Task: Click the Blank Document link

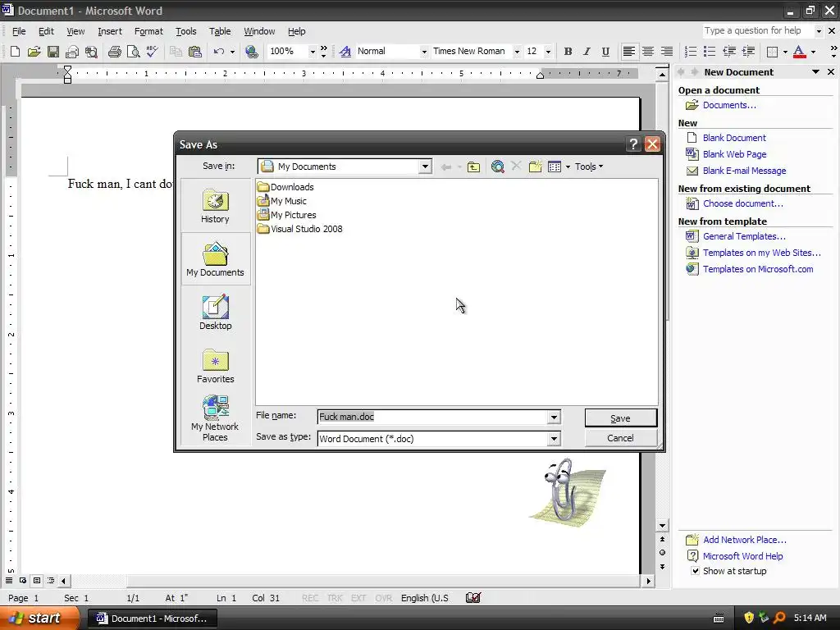Action: coord(734,138)
